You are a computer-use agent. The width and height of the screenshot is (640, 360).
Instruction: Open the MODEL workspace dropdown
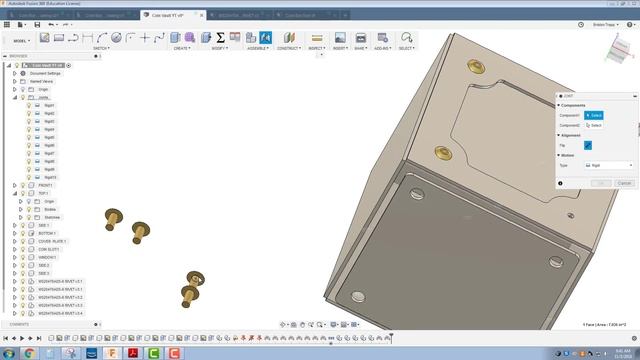click(22, 41)
